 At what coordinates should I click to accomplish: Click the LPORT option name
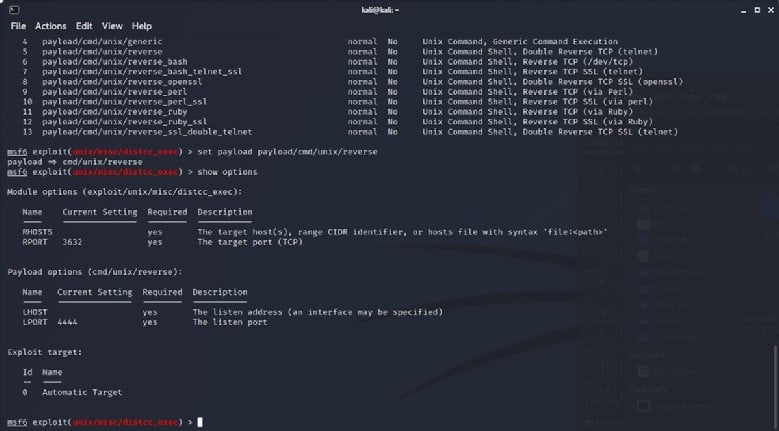tap(35, 322)
